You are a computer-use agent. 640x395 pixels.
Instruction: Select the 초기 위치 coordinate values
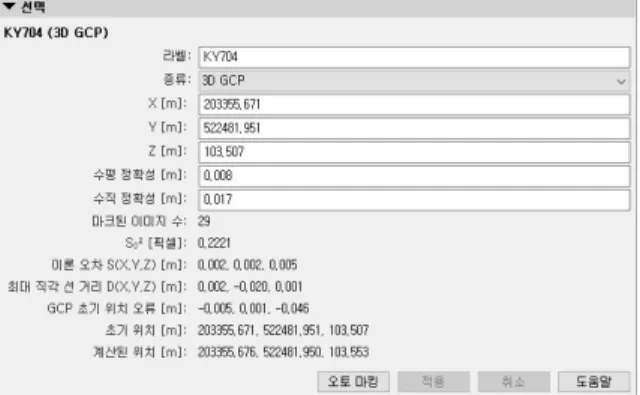coord(283,330)
